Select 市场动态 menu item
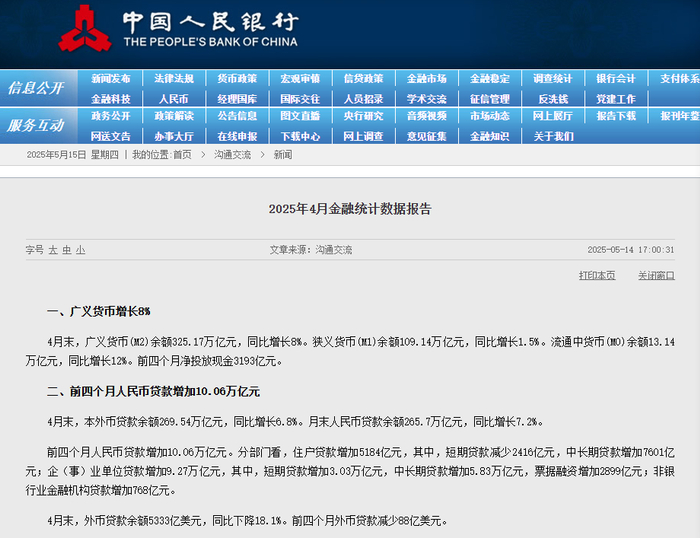The image size is (700, 538). click(x=490, y=116)
